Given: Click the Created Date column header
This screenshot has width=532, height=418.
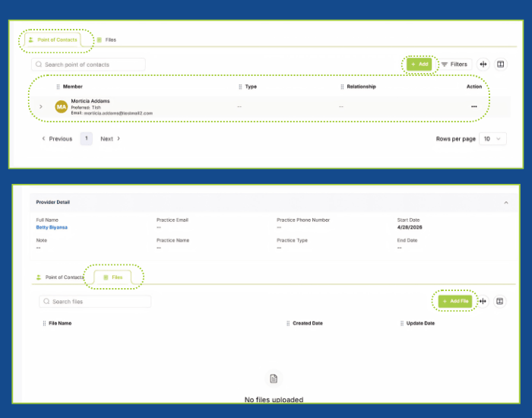Looking at the screenshot, I should [308, 323].
